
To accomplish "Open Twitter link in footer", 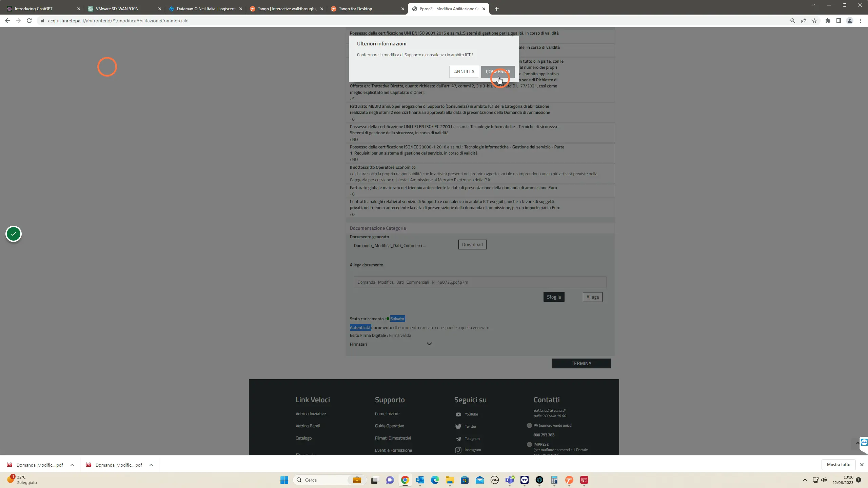I will [x=470, y=426].
